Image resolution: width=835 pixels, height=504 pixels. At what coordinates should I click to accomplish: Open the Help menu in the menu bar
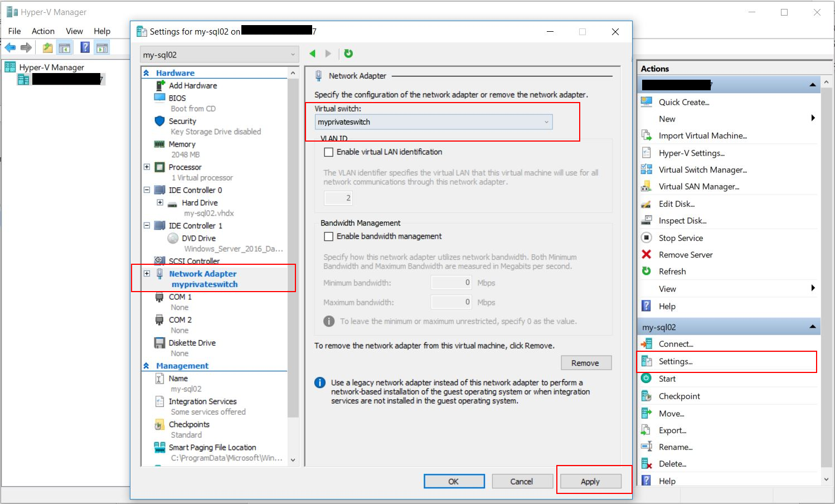102,31
